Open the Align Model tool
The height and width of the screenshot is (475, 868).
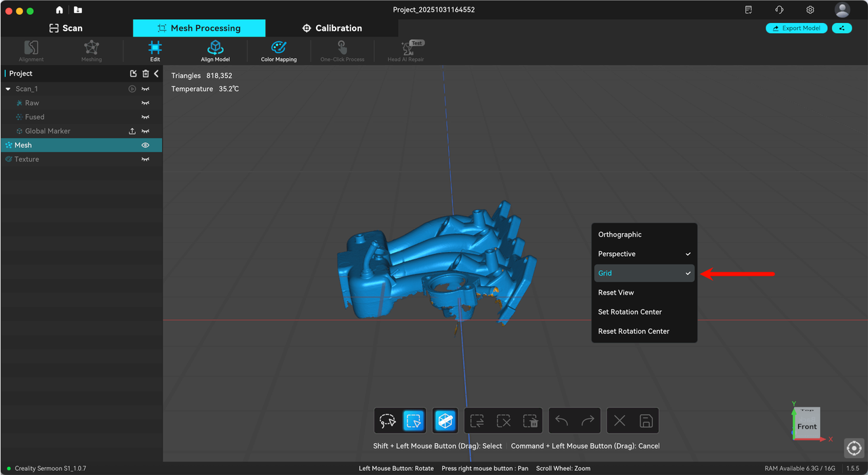click(x=215, y=51)
